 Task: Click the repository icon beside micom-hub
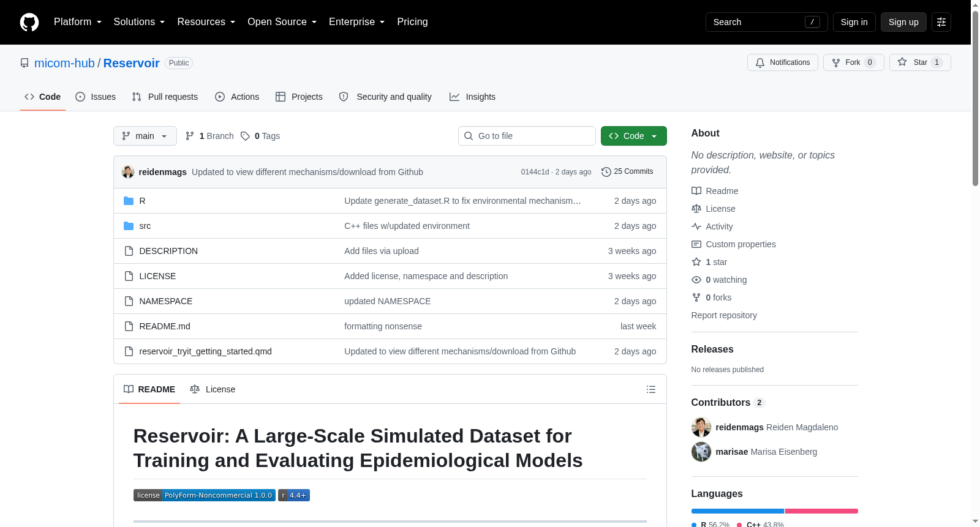pos(24,63)
